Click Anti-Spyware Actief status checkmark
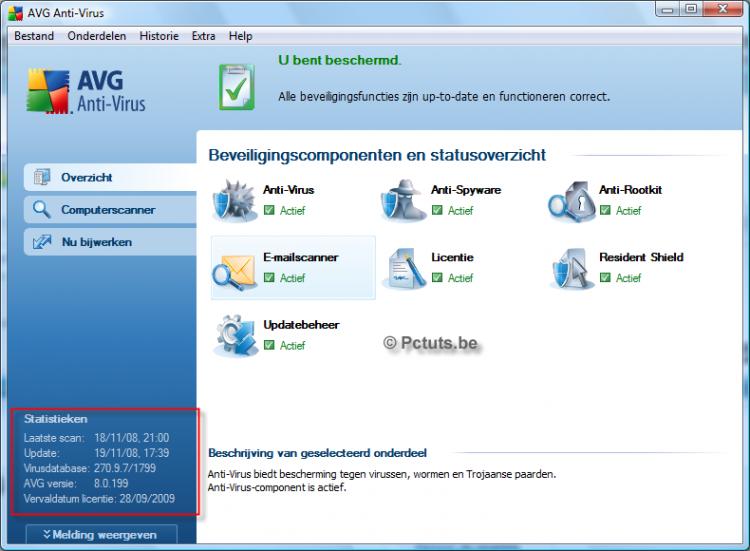The width and height of the screenshot is (750, 551). coord(437,210)
